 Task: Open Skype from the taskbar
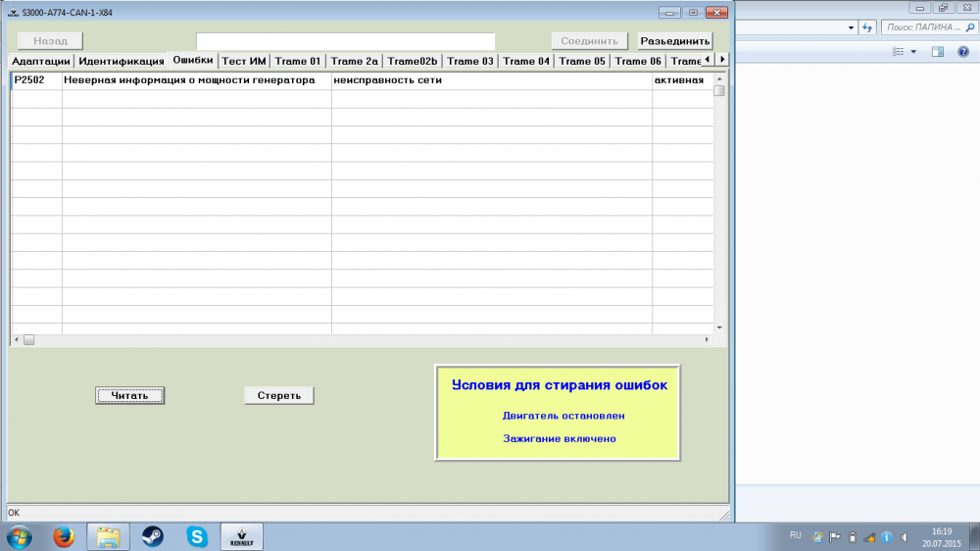(x=197, y=536)
